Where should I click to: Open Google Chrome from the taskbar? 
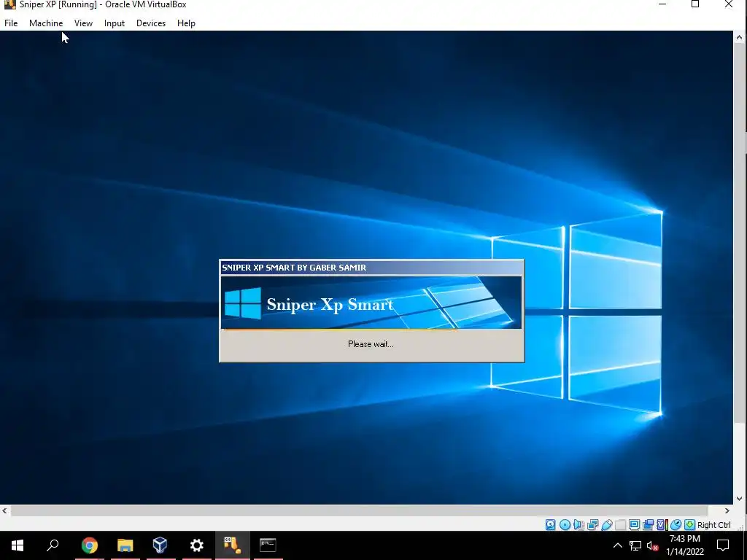[89, 545]
